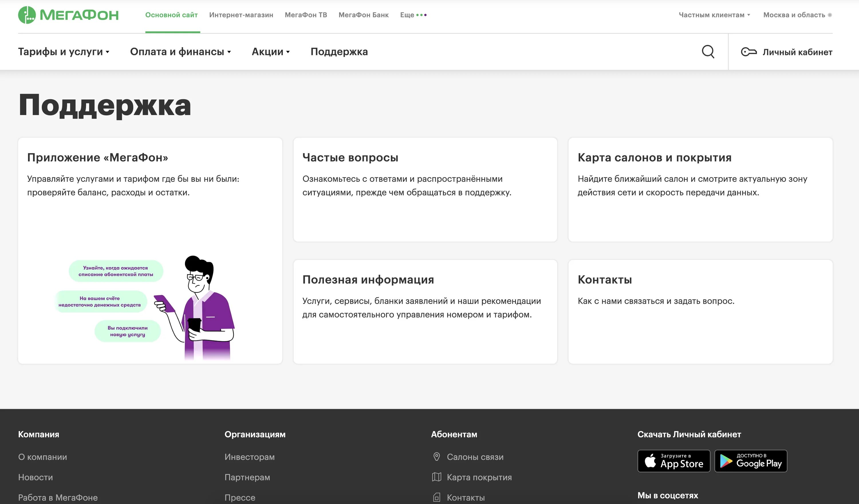This screenshot has width=859, height=504.
Task: Click the map pin icon beside Салоны связи
Action: tap(436, 456)
